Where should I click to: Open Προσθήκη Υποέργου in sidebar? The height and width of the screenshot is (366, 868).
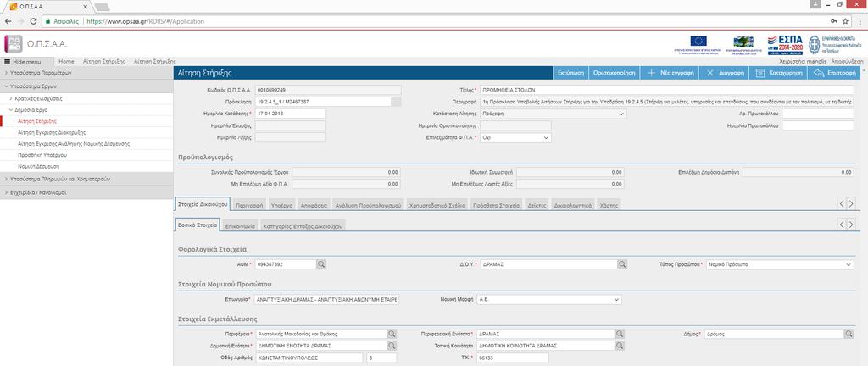click(x=42, y=155)
